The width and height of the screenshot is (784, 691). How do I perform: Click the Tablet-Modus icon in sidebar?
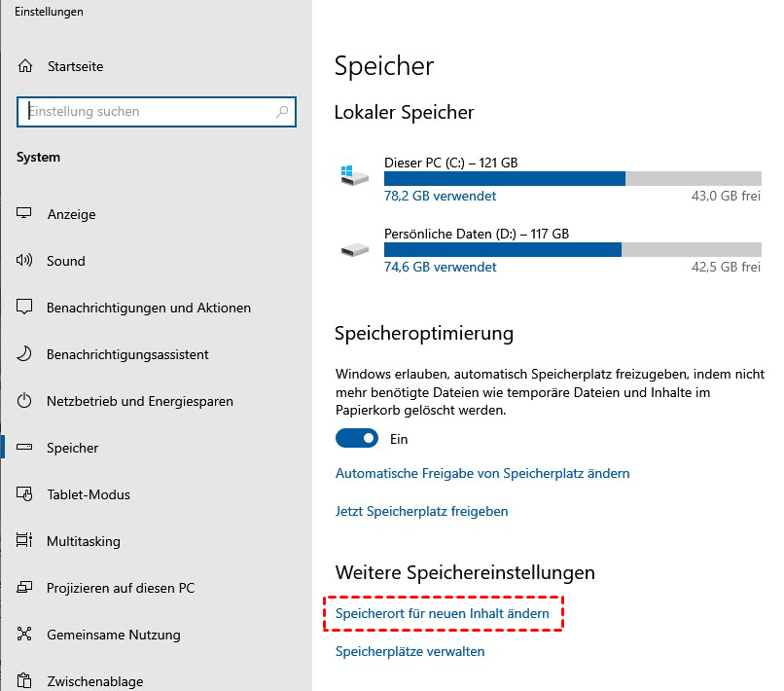(24, 494)
